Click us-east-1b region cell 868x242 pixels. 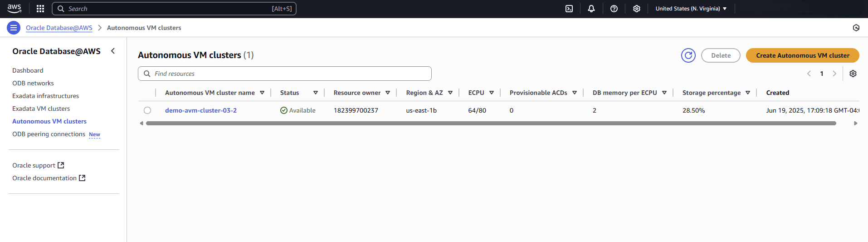tap(421, 110)
